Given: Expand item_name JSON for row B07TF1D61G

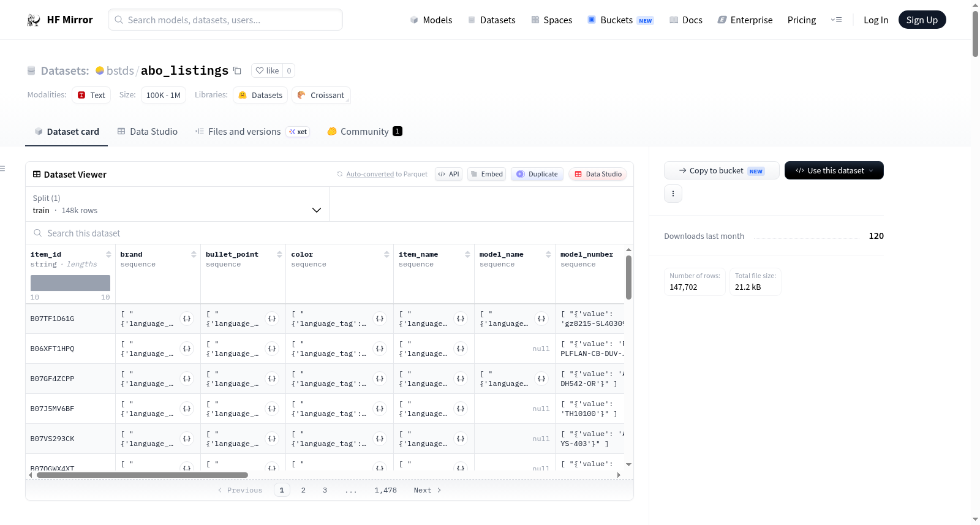Looking at the screenshot, I should [461, 319].
